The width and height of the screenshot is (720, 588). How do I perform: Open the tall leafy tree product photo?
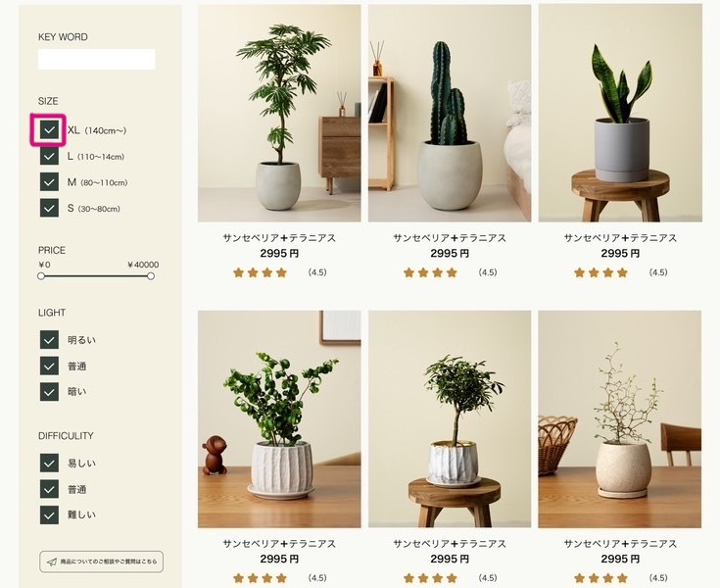point(279,114)
